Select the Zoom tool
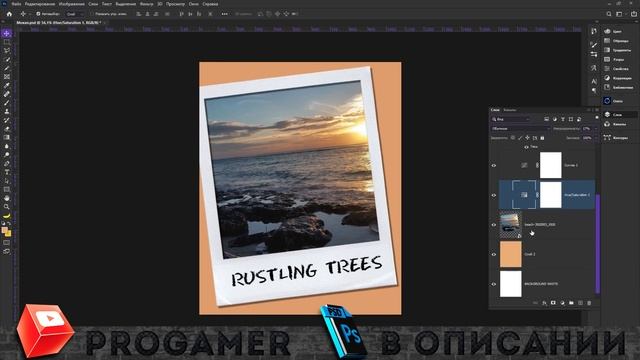The width and height of the screenshot is (640, 360). pyautogui.click(x=7, y=207)
